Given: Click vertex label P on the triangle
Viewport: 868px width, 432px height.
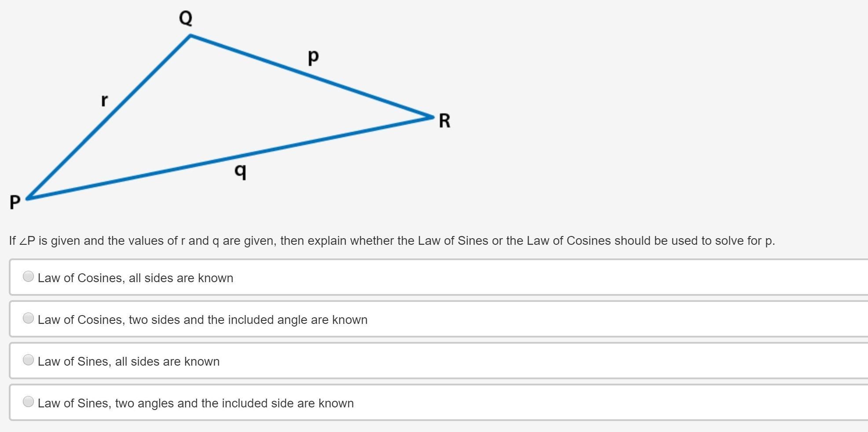Looking at the screenshot, I should tap(15, 203).
